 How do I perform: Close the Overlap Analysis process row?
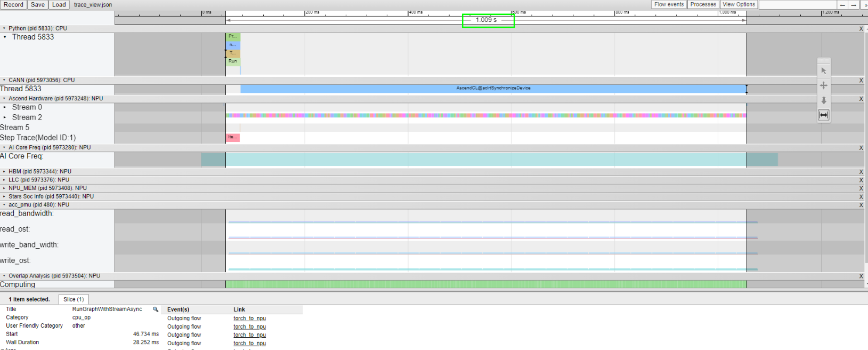tap(861, 276)
